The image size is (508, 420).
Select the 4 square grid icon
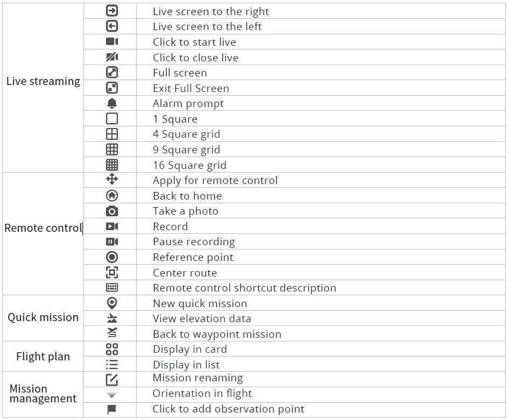coord(112,134)
